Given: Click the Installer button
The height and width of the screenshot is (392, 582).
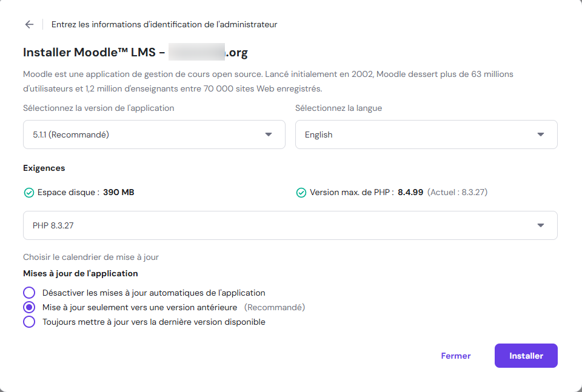Looking at the screenshot, I should [x=526, y=356].
